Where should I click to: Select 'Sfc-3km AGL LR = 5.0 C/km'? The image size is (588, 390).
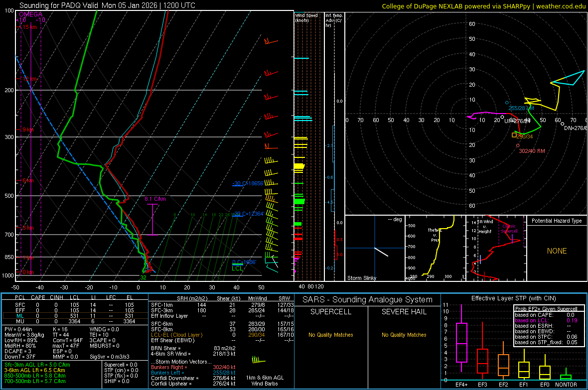point(37,365)
